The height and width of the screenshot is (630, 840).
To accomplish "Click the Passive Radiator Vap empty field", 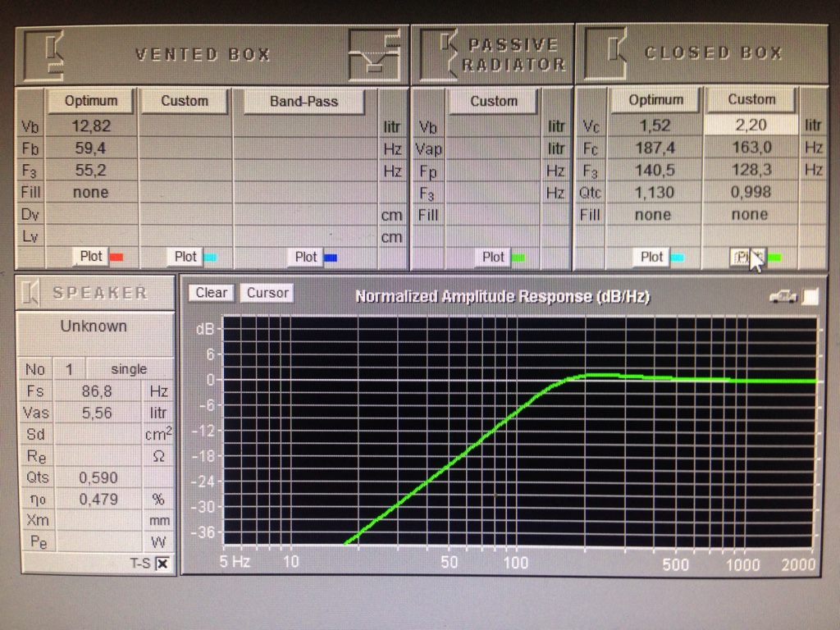I will coord(493,148).
